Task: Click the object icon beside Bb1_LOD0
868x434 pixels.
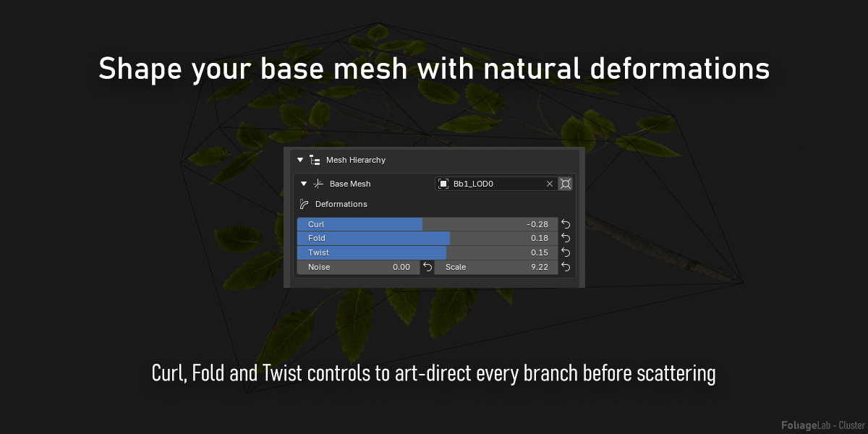Action: pos(443,184)
